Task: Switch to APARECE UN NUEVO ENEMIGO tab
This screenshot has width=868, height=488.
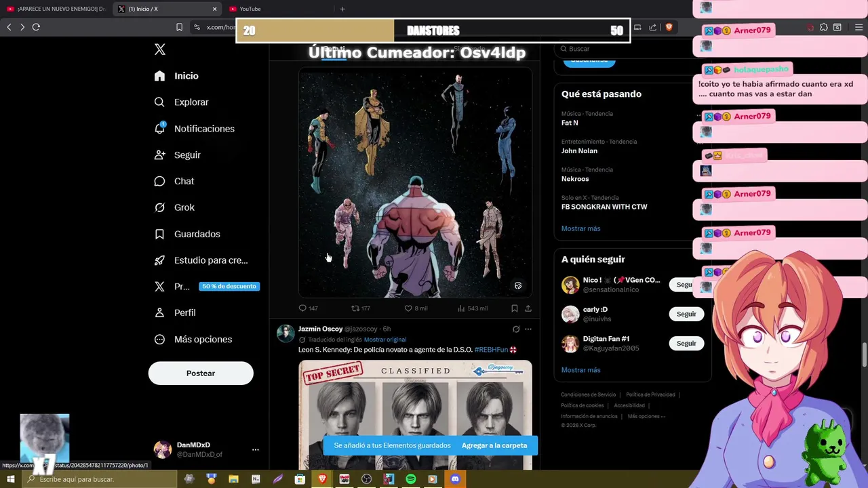Action: (56, 9)
